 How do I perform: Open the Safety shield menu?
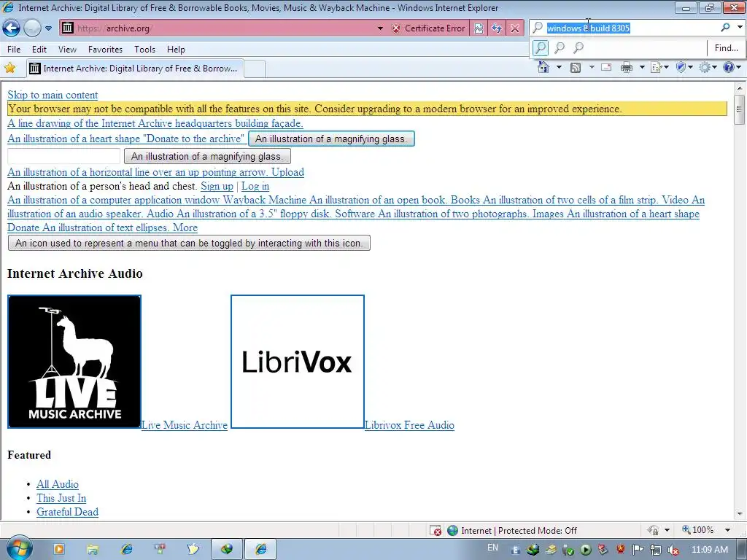[684, 68]
